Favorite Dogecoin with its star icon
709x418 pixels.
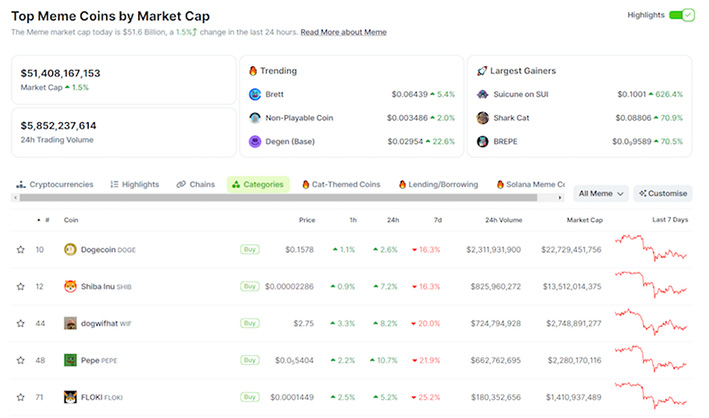pyautogui.click(x=21, y=250)
